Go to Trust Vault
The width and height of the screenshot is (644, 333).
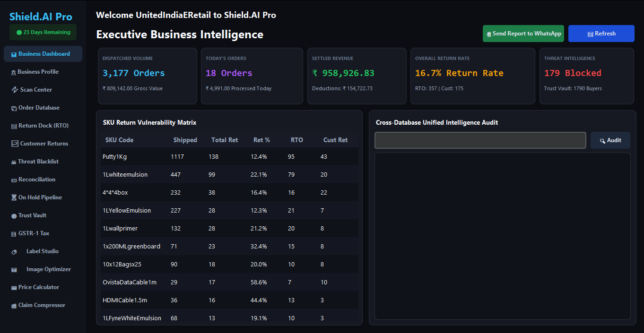43,215
